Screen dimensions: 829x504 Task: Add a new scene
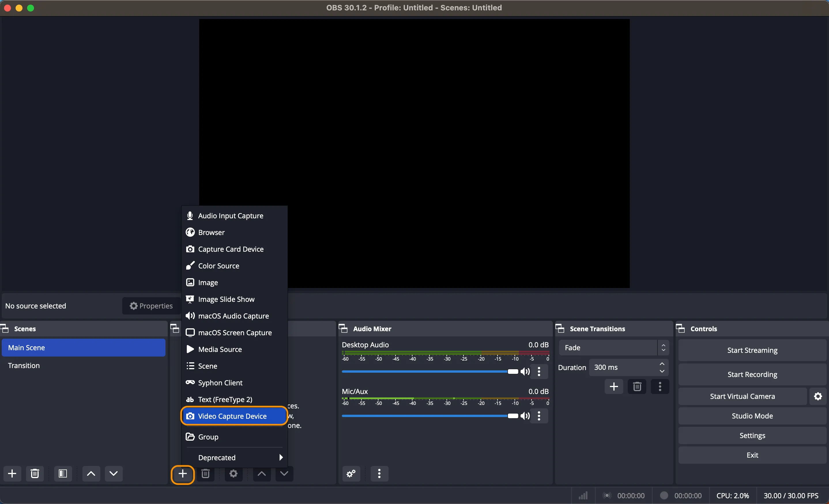(12, 473)
